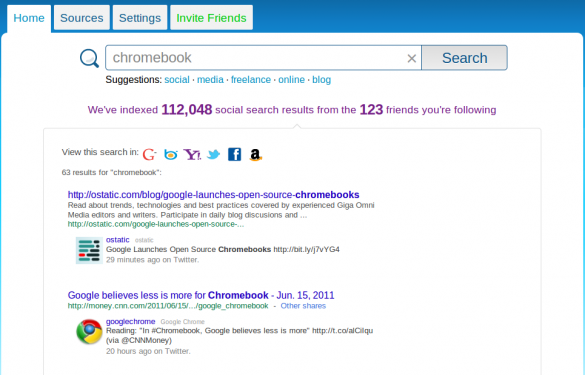The image size is (585, 375).
Task: Clear the chromebook search text
Action: (x=412, y=58)
